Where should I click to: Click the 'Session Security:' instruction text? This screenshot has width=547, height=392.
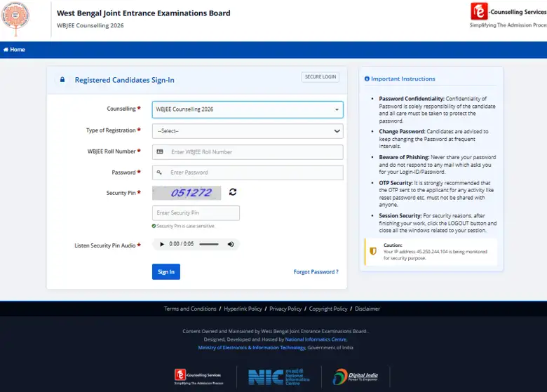pyautogui.click(x=400, y=216)
